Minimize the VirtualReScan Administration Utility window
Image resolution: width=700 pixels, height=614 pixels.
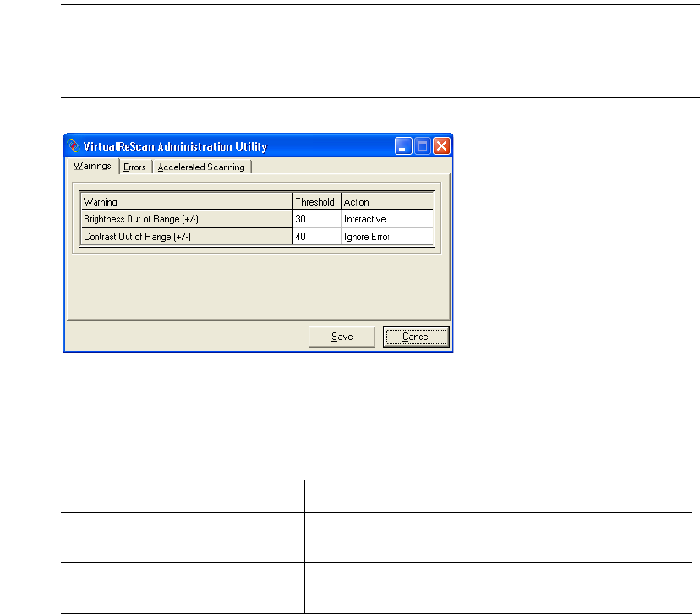pyautogui.click(x=403, y=146)
